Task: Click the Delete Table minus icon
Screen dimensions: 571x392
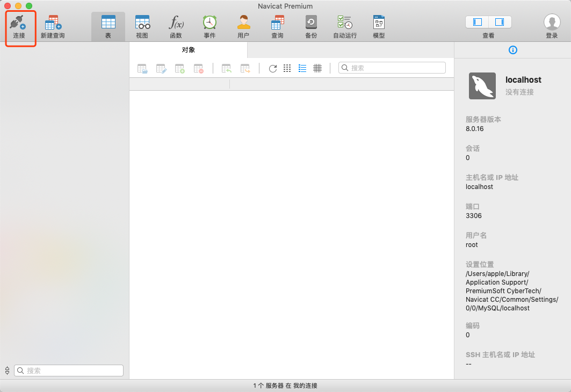Action: (x=198, y=68)
